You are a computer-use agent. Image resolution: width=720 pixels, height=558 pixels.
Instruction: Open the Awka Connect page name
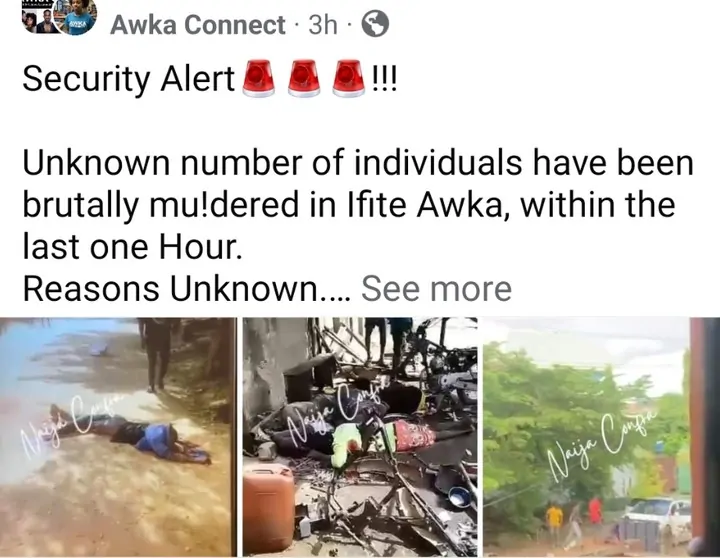198,25
